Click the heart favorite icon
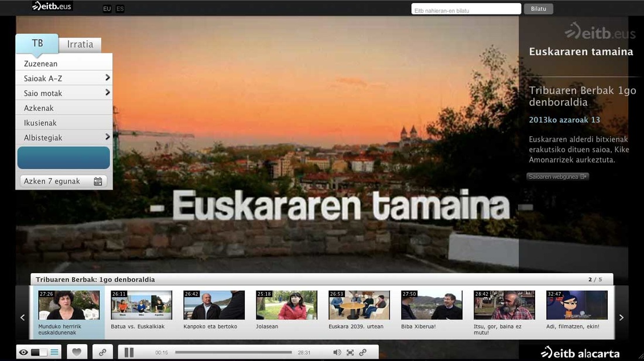This screenshot has height=361, width=644. pos(77,352)
